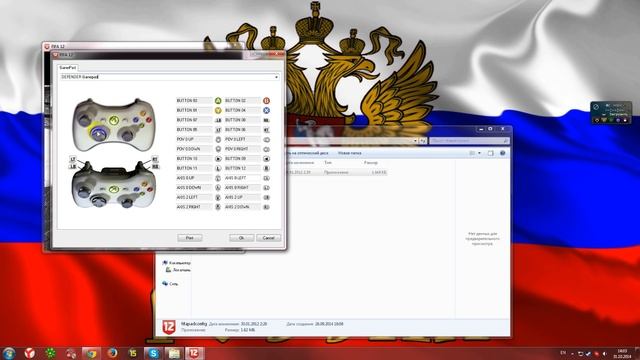Image resolution: width=640 pixels, height=360 pixels.
Task: Click the left stick icon beside BUTTON 11
Action: click(218, 168)
